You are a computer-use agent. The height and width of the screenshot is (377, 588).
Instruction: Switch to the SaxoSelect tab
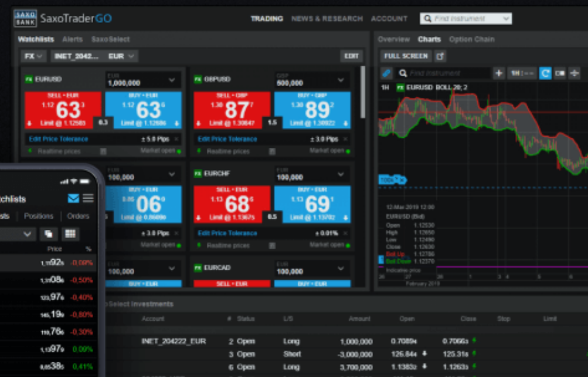tap(110, 39)
